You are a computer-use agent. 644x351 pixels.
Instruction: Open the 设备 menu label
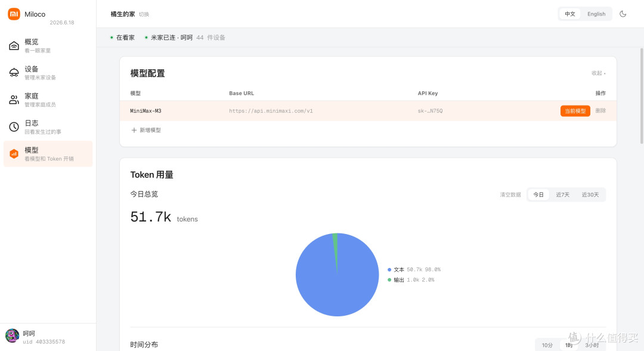point(31,69)
